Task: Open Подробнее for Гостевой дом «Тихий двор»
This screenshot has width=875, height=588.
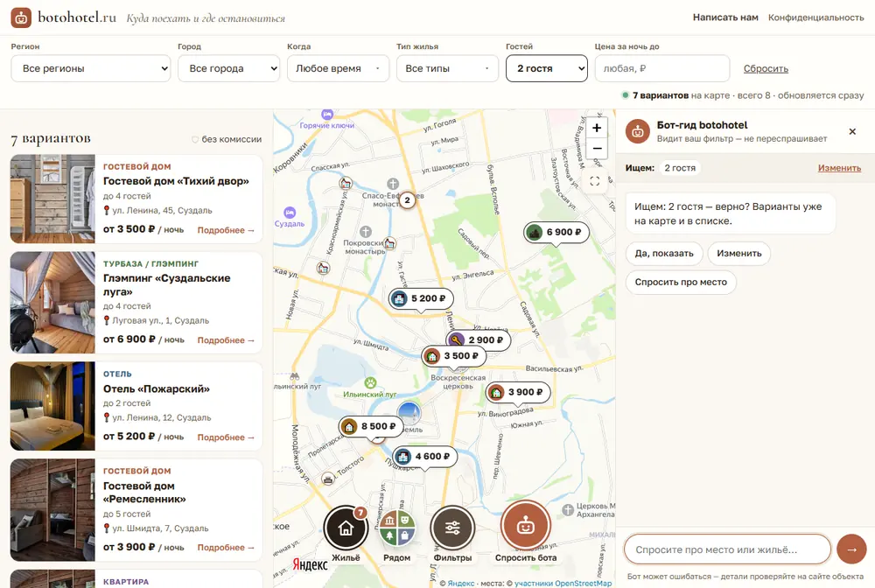Action: pos(226,230)
